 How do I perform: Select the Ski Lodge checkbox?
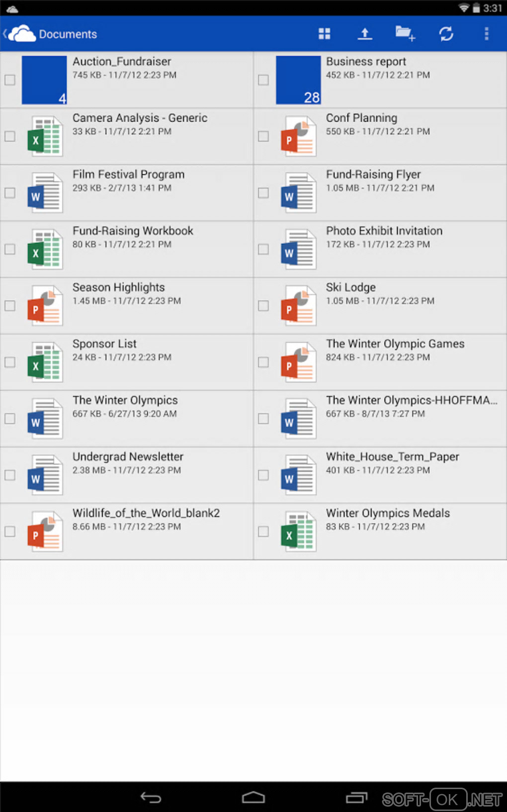(x=263, y=306)
